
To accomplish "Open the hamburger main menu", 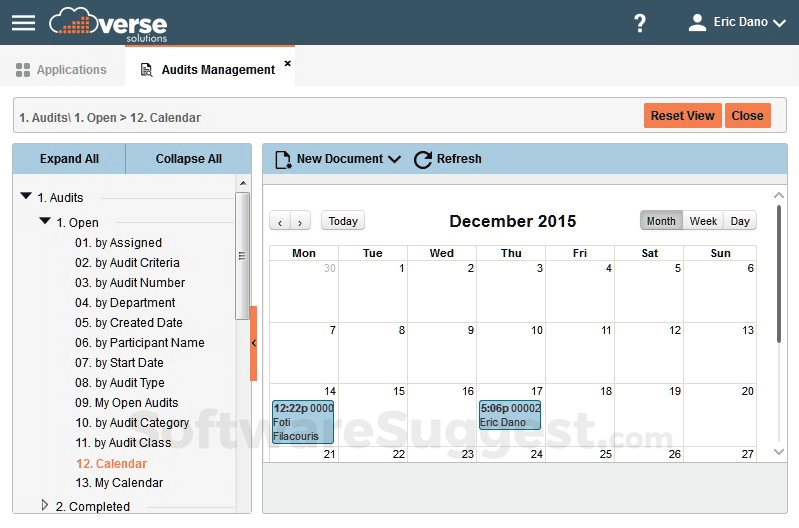I will (23, 22).
